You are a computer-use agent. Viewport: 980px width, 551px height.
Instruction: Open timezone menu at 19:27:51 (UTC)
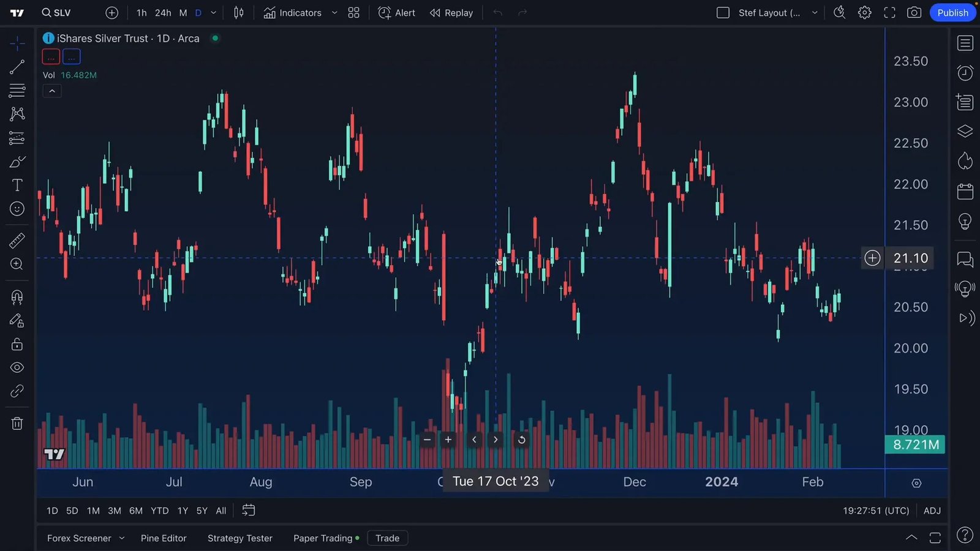pos(876,511)
